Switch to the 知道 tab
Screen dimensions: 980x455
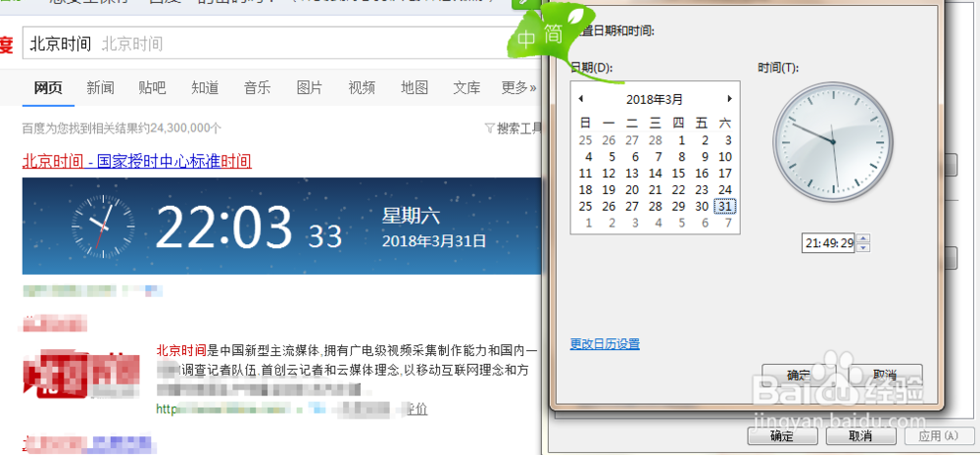tap(205, 87)
